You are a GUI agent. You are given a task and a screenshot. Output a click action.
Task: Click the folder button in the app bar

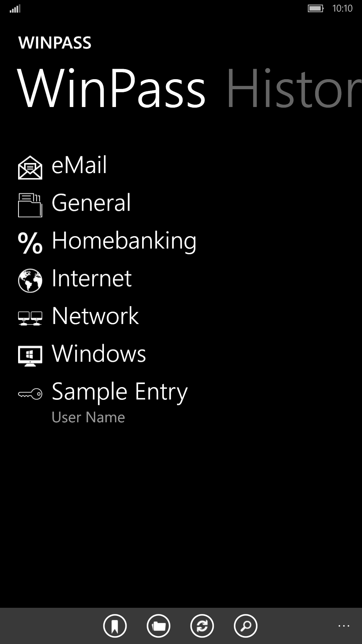159,626
